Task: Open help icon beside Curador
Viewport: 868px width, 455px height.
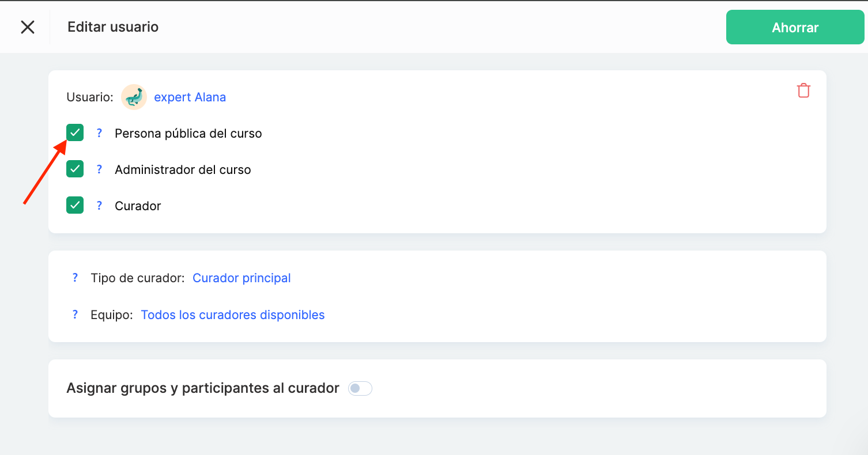Action: tap(99, 206)
